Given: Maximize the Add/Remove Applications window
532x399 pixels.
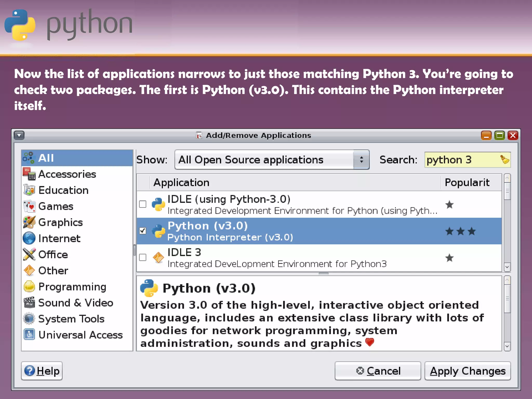Looking at the screenshot, I should tap(499, 135).
